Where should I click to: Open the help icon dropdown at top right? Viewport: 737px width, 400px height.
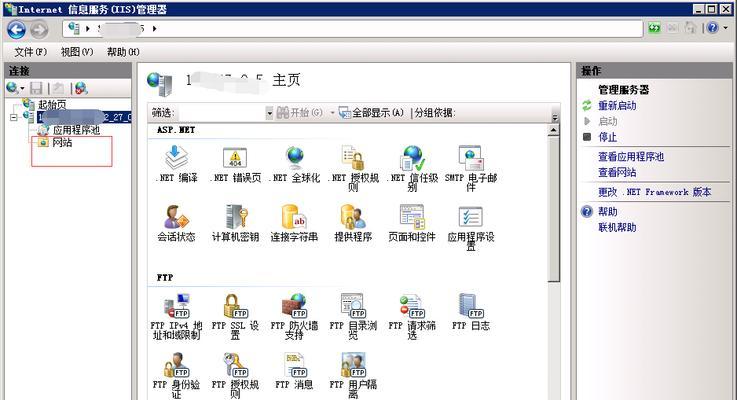pyautogui.click(x=726, y=28)
